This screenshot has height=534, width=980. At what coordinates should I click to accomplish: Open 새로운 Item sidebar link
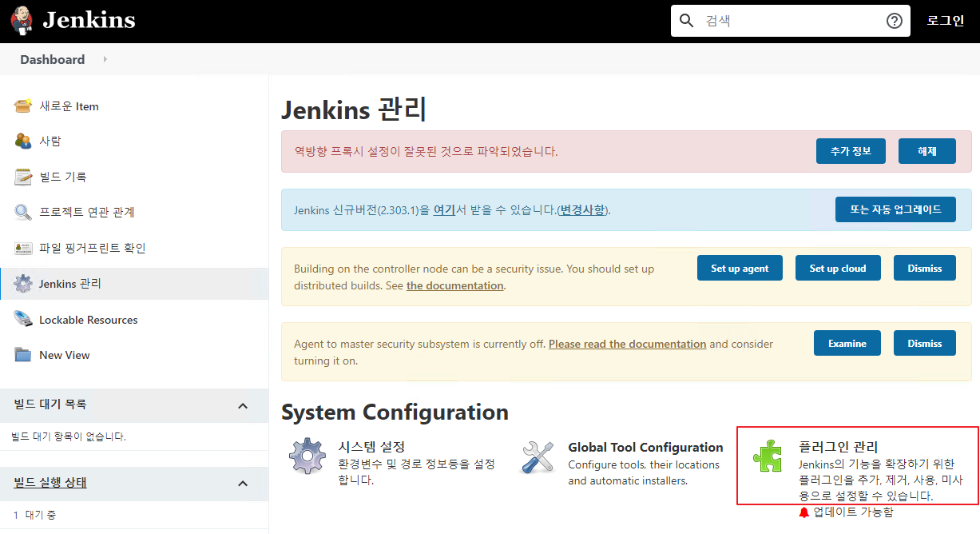tap(69, 106)
